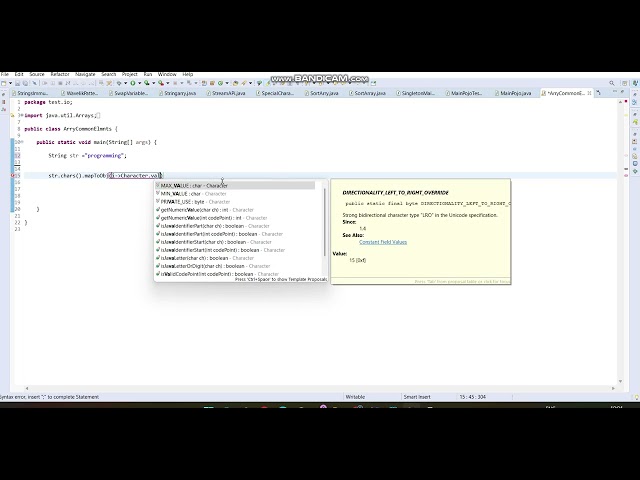
Task: Click the Debug bug icon
Action: [119, 83]
